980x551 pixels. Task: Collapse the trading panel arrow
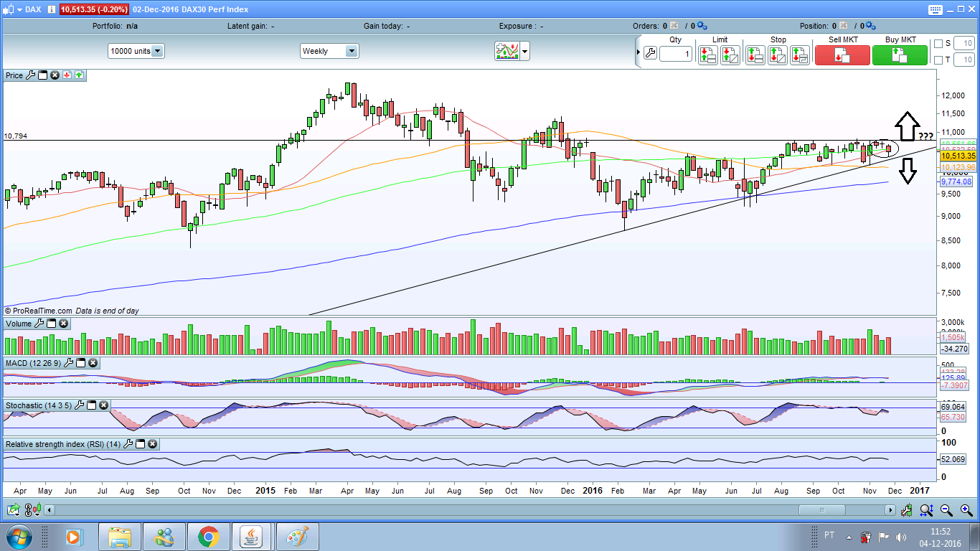(x=639, y=52)
